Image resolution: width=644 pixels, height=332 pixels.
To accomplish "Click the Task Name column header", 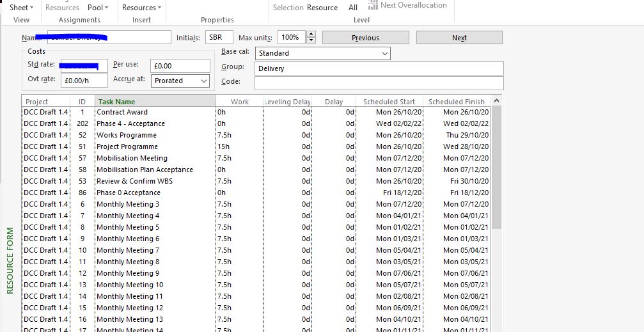I will (155, 102).
